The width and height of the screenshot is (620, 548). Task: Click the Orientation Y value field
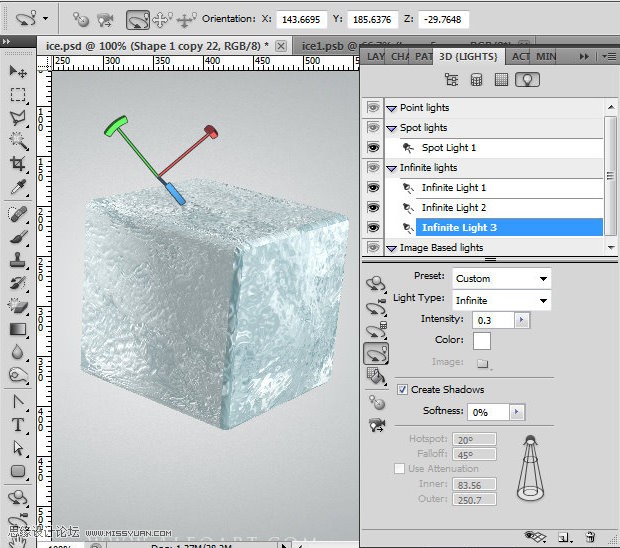click(x=372, y=19)
